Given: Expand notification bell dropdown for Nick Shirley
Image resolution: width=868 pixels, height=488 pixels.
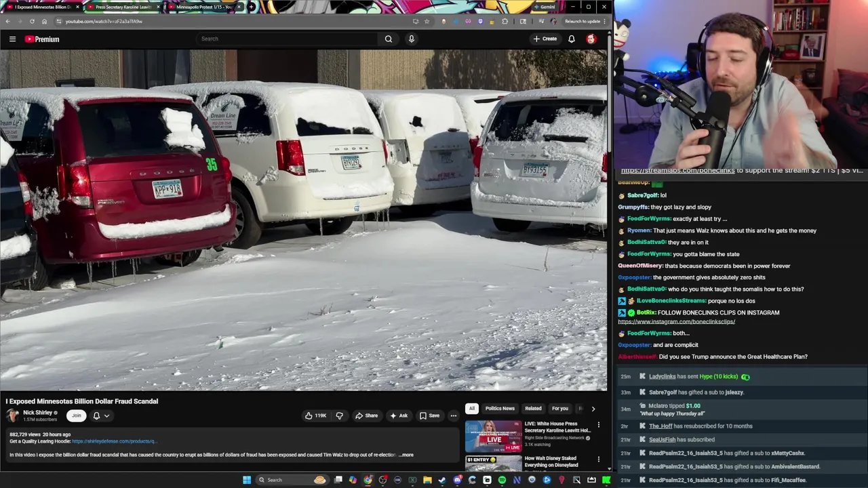Looking at the screenshot, I should [x=100, y=415].
